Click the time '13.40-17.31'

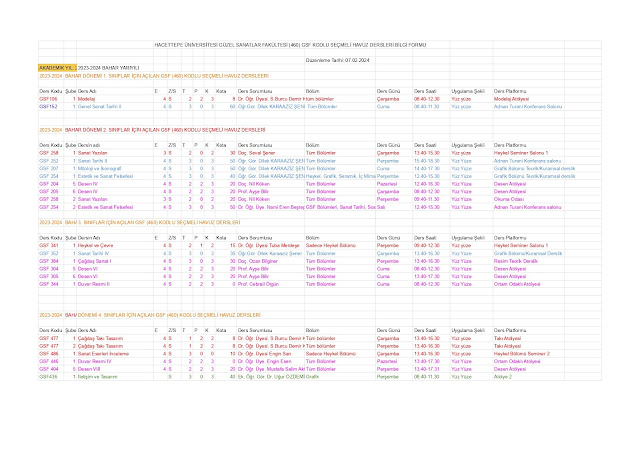427,369
